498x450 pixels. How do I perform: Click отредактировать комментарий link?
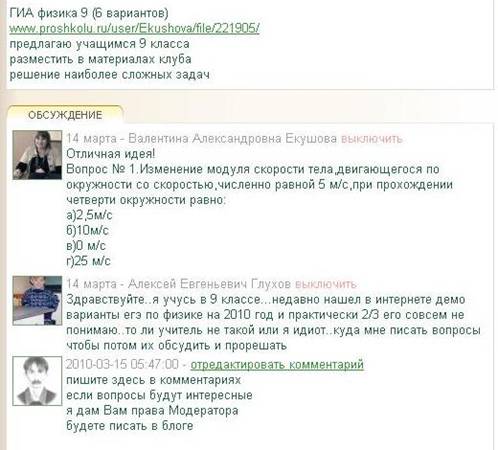277,364
